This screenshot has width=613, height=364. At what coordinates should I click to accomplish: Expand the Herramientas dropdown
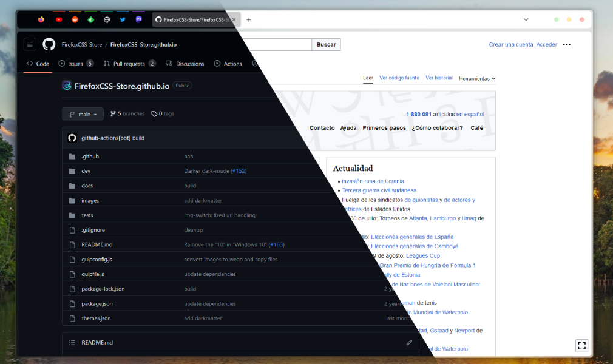pyautogui.click(x=477, y=79)
